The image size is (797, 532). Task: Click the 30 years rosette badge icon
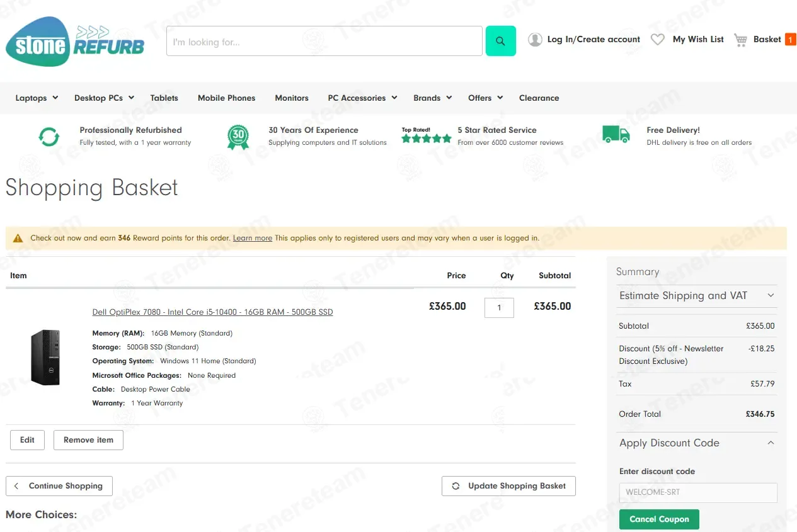[x=238, y=137]
